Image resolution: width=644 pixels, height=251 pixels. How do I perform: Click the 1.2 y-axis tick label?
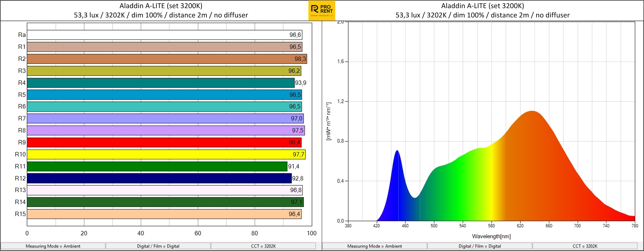[340, 101]
